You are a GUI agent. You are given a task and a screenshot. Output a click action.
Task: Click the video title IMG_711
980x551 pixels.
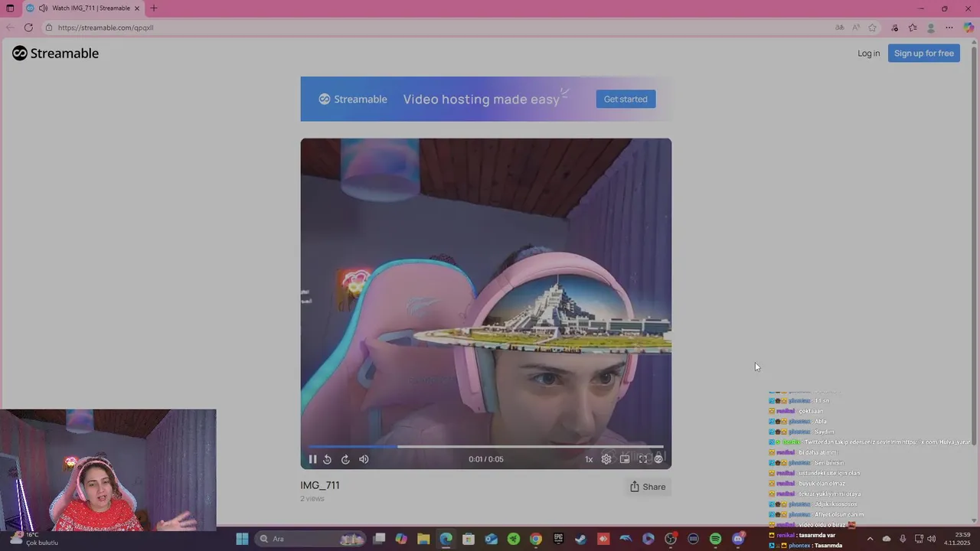(x=320, y=485)
